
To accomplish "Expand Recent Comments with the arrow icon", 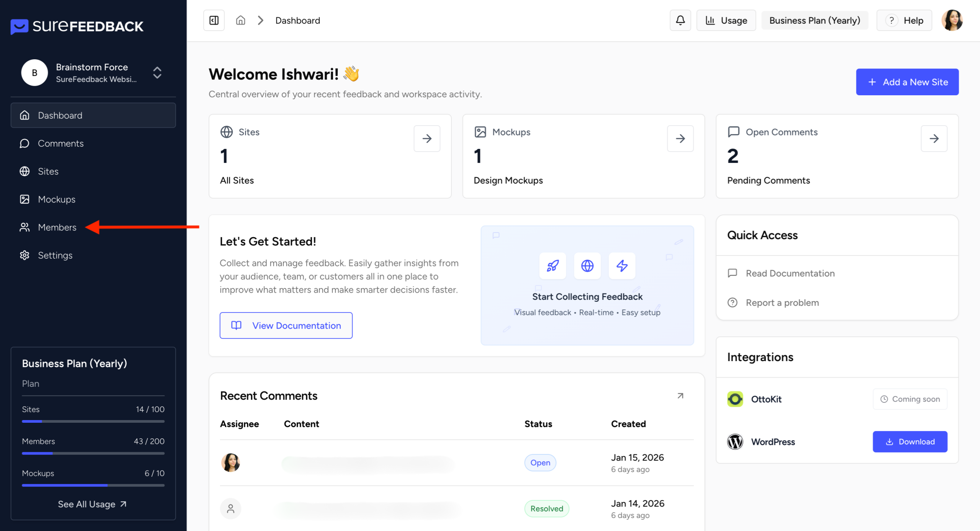I will click(x=680, y=396).
